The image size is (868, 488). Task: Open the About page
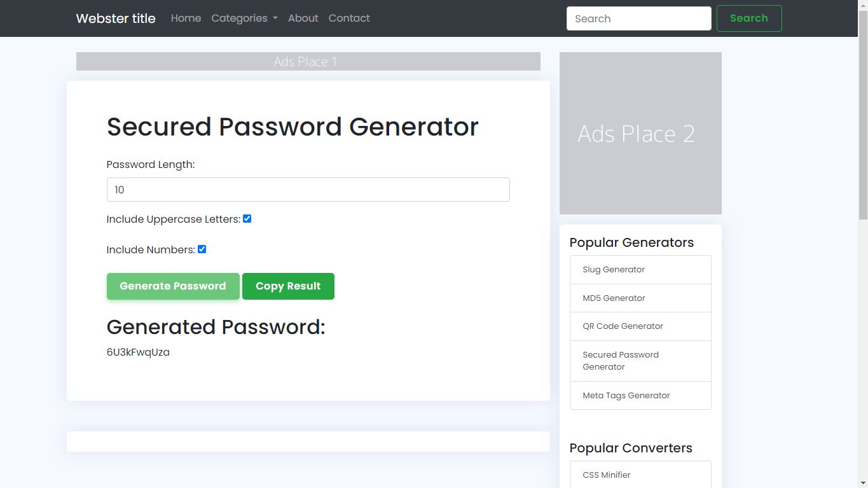[303, 18]
